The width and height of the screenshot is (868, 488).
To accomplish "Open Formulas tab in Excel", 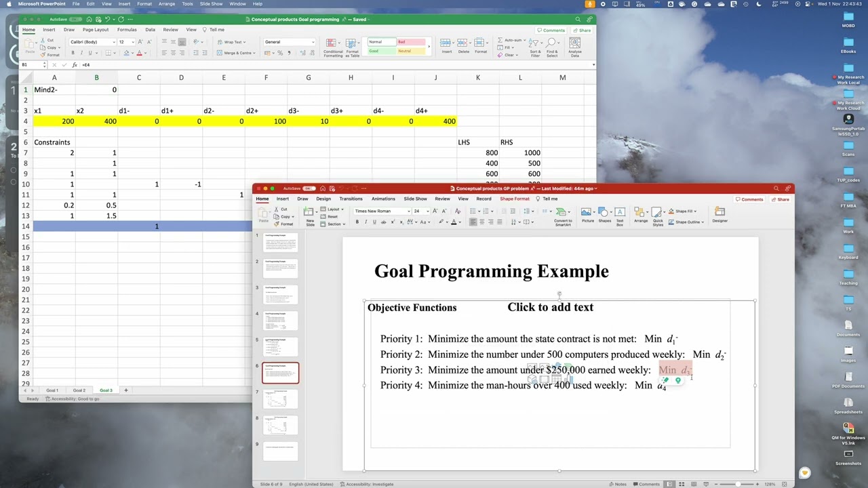I will [x=127, y=30].
